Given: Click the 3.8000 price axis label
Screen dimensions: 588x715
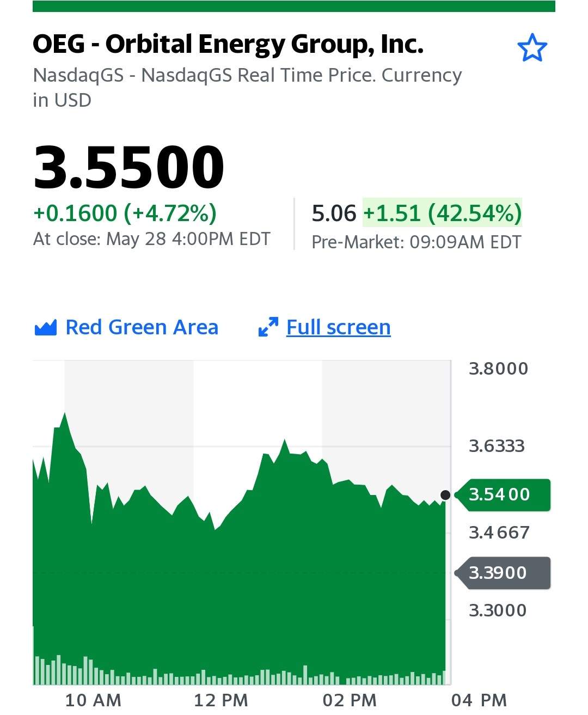Looking at the screenshot, I should pos(499,369).
